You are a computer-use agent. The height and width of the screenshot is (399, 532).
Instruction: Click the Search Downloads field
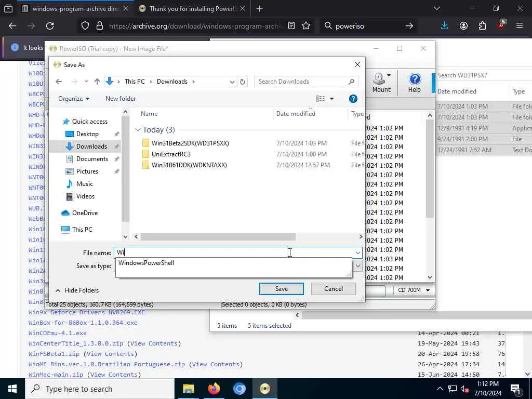[306, 82]
